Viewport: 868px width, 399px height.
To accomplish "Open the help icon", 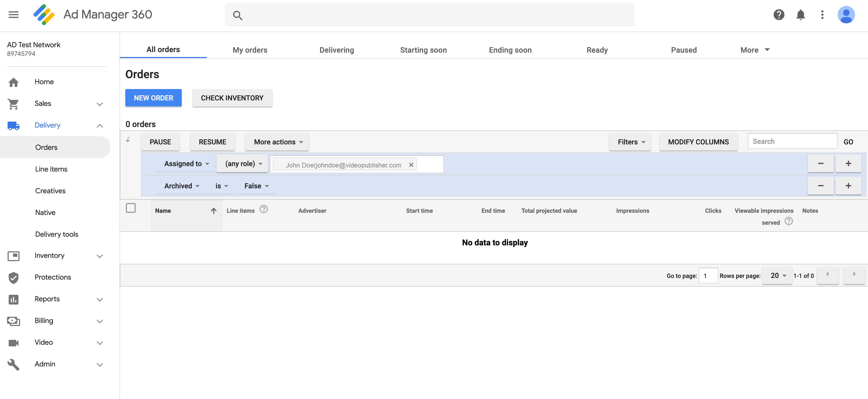I will click(779, 14).
